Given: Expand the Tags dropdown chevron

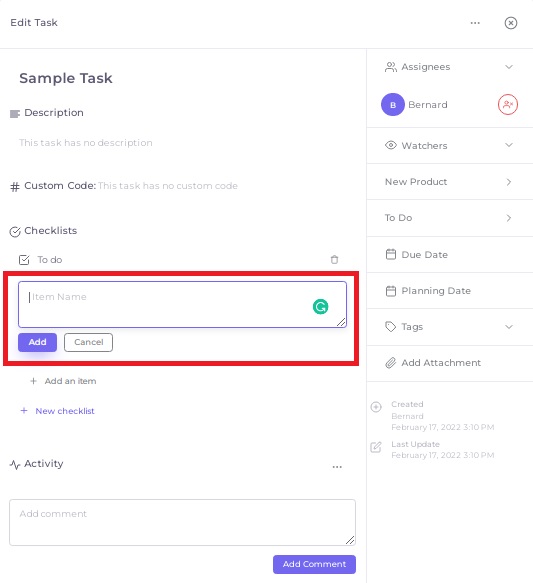Looking at the screenshot, I should pos(509,327).
